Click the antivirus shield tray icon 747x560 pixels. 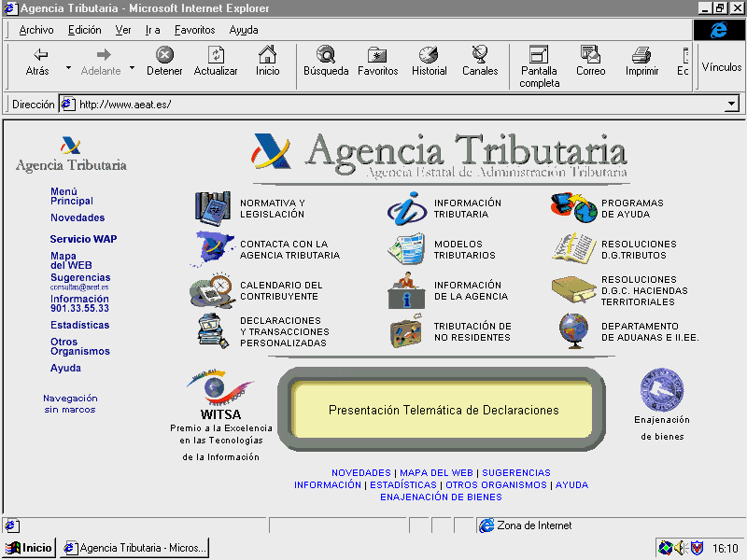point(697,548)
